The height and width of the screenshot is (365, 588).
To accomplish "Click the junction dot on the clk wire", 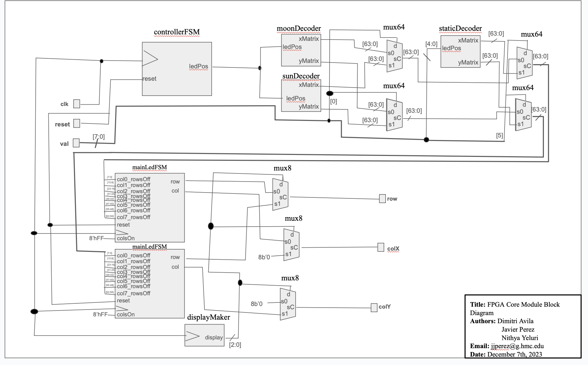I will [102, 61].
